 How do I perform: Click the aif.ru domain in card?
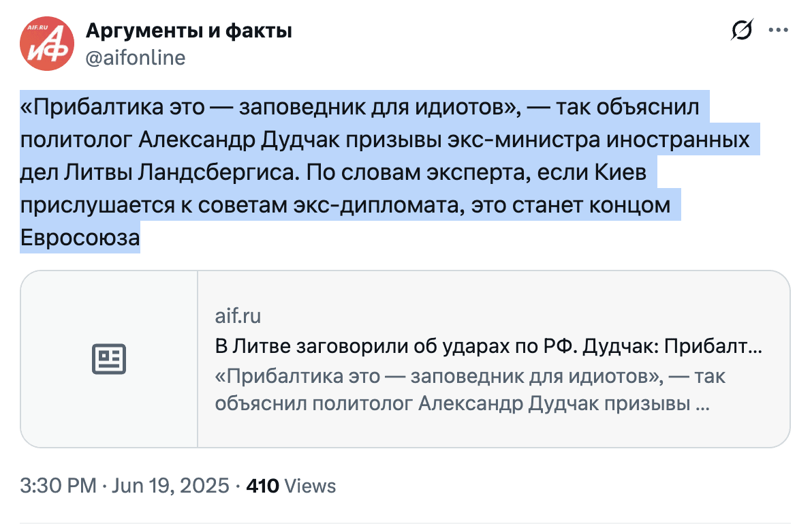click(x=238, y=316)
